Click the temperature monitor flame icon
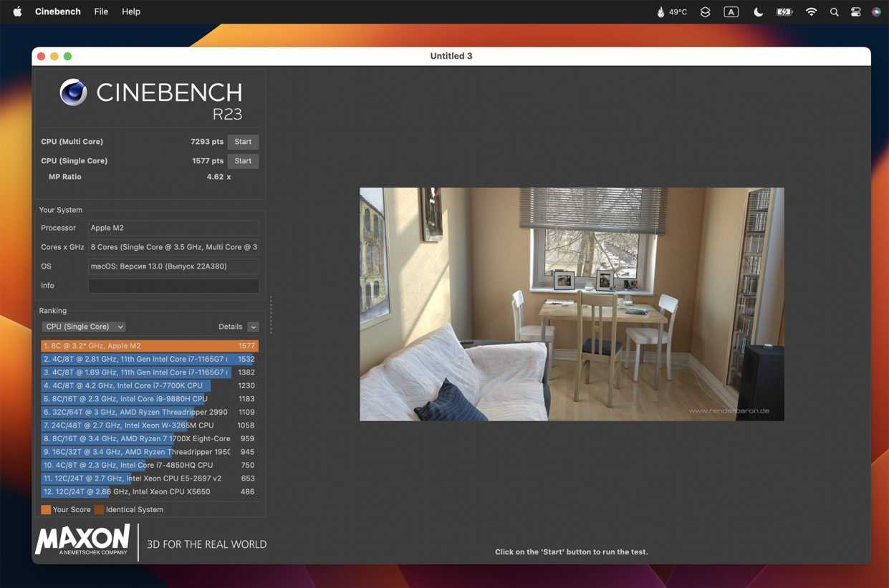Image resolution: width=889 pixels, height=588 pixels. coord(660,11)
